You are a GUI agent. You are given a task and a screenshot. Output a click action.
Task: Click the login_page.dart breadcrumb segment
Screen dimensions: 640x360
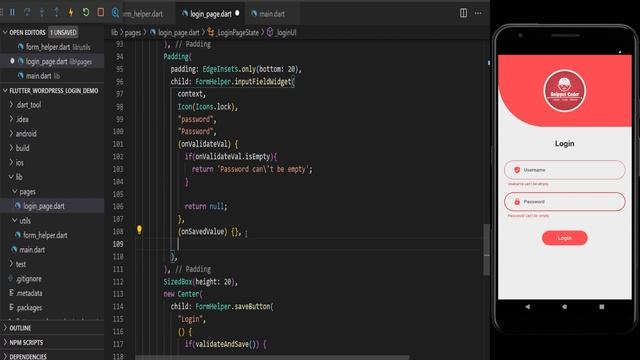pyautogui.click(x=175, y=32)
